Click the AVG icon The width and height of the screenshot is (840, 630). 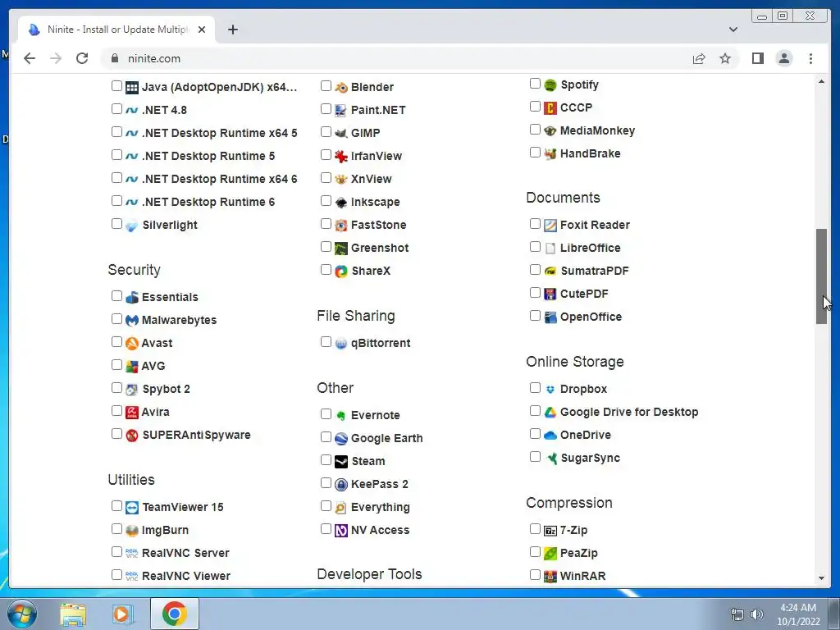coord(132,367)
